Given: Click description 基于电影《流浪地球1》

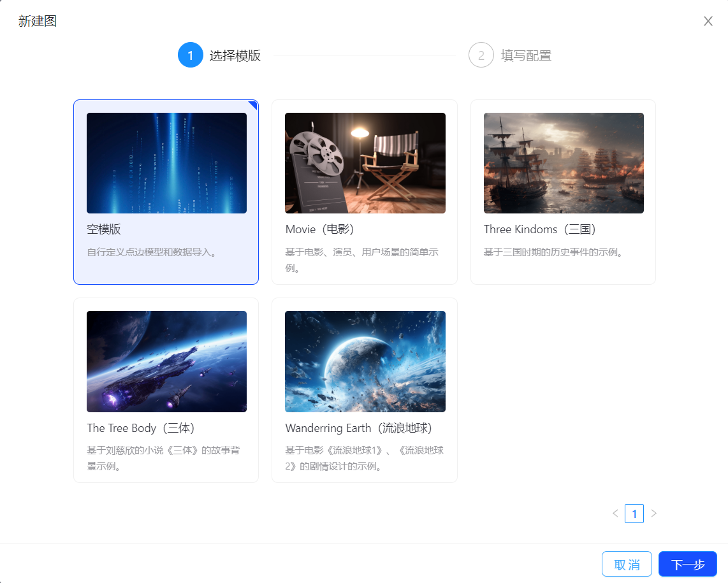Looking at the screenshot, I should (x=365, y=458).
